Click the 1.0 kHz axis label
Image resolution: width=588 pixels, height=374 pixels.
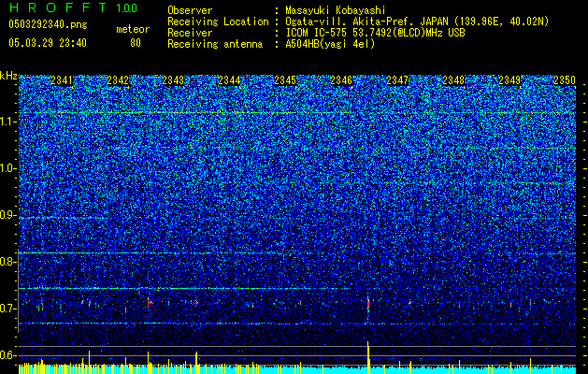pyautogui.click(x=7, y=168)
